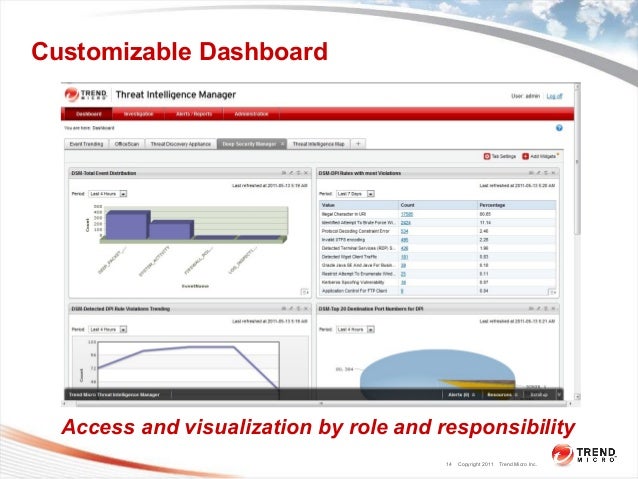Open Period dropdown in Total Event Distribution widget
Screen dimensions: 638x479
(x=108, y=194)
